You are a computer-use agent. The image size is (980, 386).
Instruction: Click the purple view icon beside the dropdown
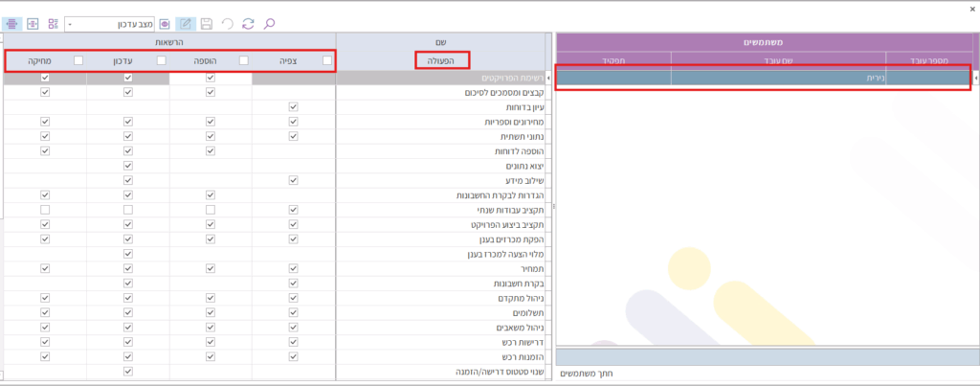(165, 22)
